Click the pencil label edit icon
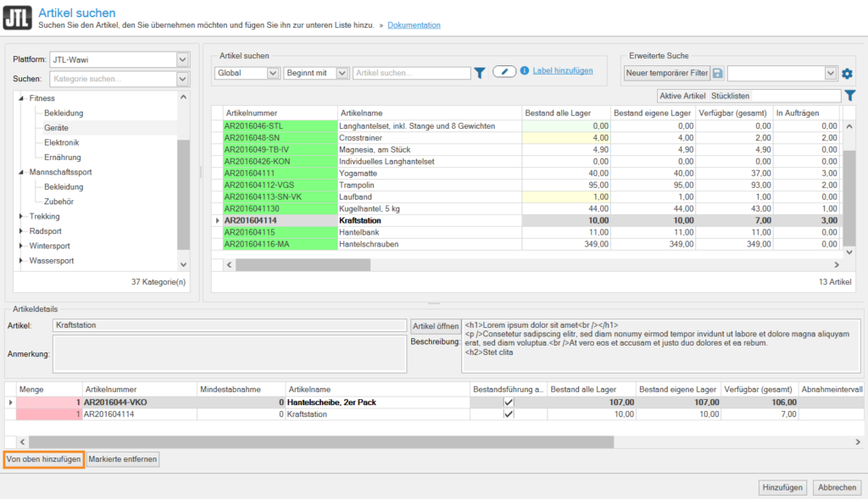868x499 pixels. pos(504,72)
